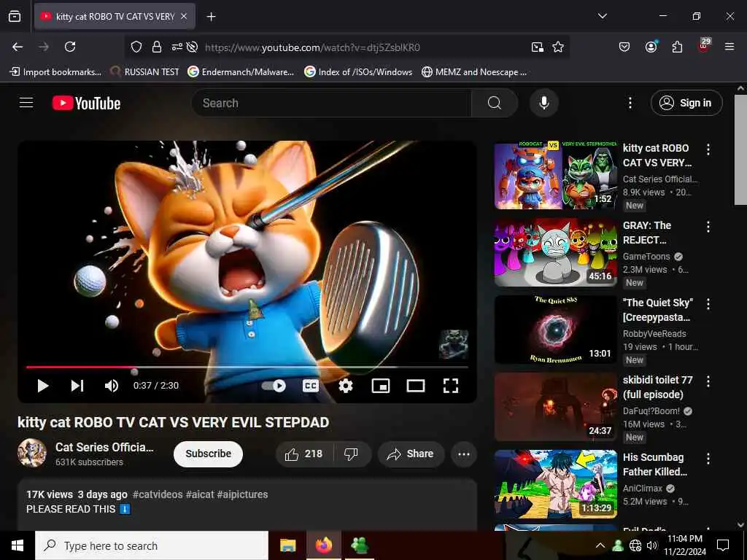Switch to miniplayer mode
This screenshot has height=560, width=747.
(381, 386)
